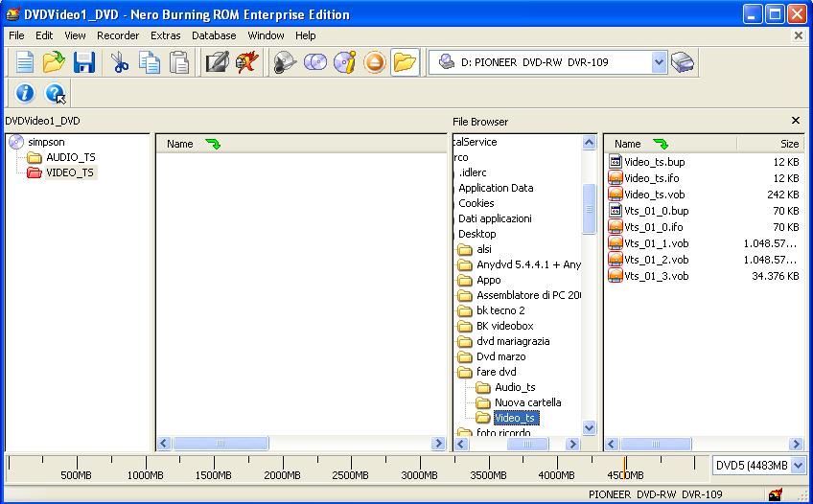Close the File Browser pane
813x504 pixels.
(x=796, y=120)
